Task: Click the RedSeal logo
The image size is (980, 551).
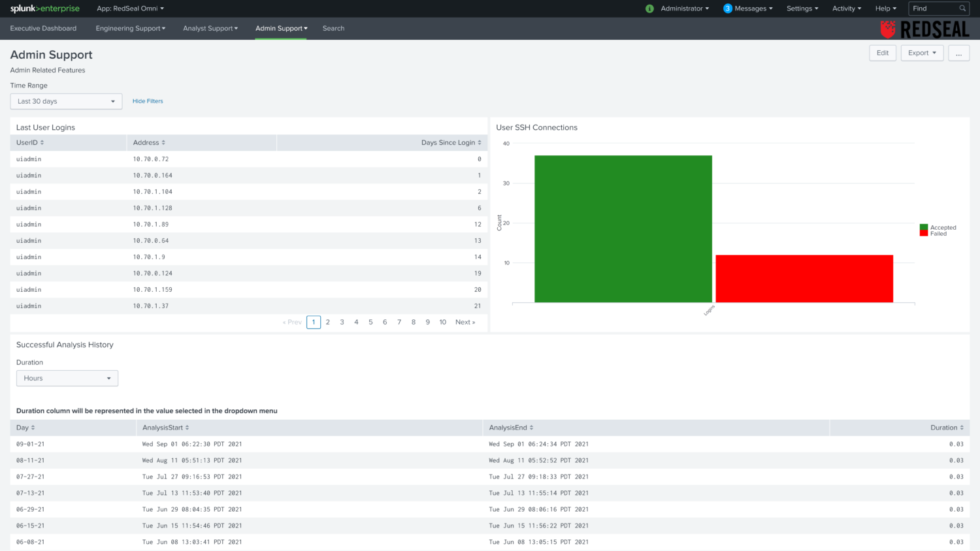Action: 925,28
